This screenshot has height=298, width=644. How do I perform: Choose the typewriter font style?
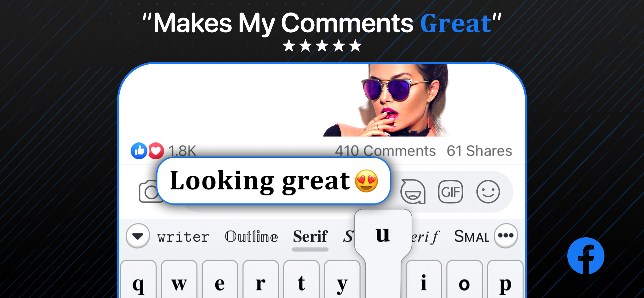click(183, 237)
